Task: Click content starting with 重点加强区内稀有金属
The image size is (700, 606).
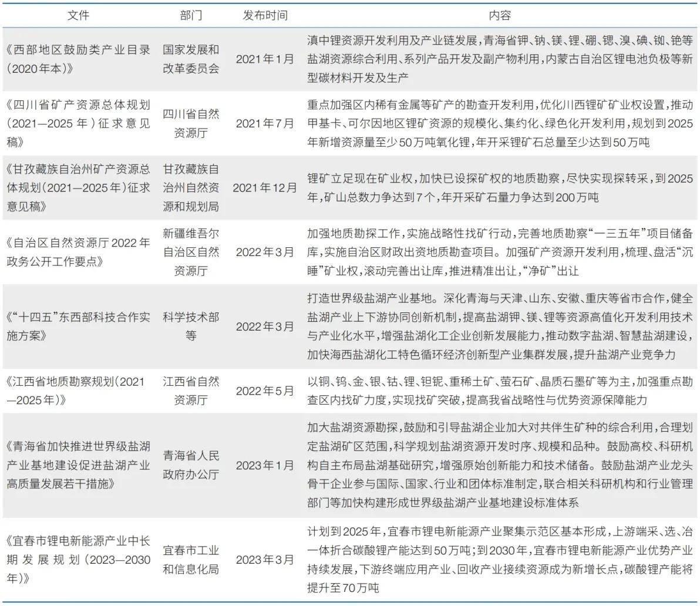Action: pyautogui.click(x=500, y=124)
